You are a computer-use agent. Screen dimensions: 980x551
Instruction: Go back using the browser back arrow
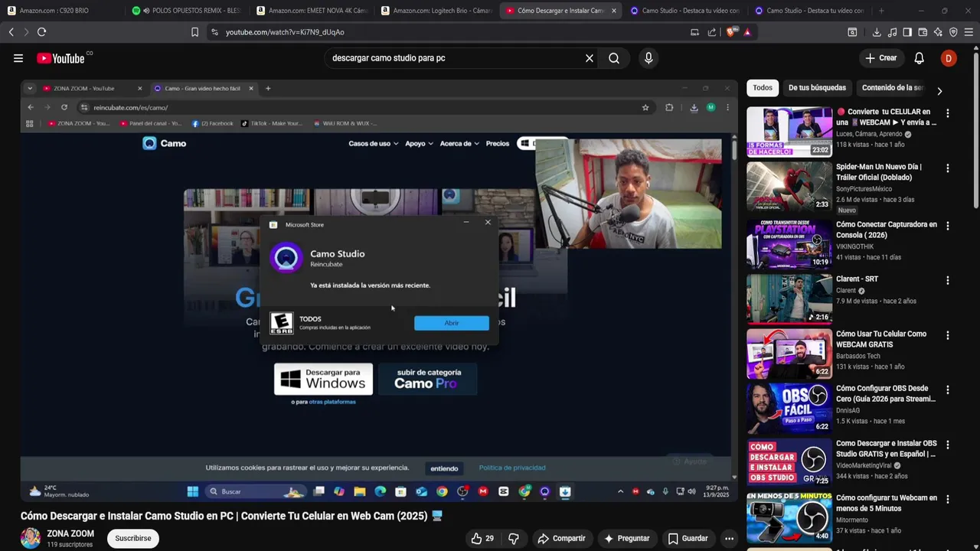tap(11, 32)
